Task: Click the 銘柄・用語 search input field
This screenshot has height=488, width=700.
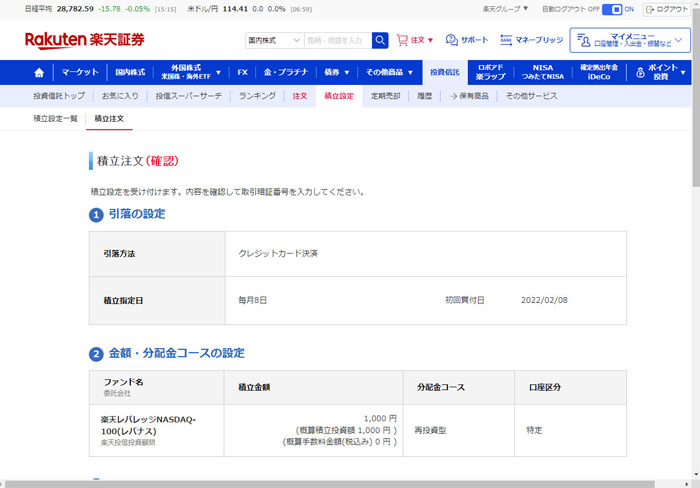Action: tap(337, 40)
